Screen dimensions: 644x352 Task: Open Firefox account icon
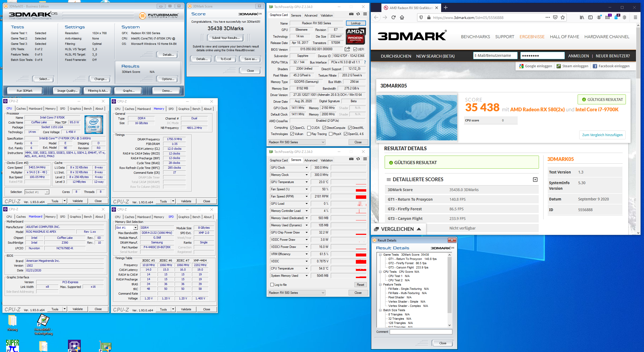click(x=599, y=18)
